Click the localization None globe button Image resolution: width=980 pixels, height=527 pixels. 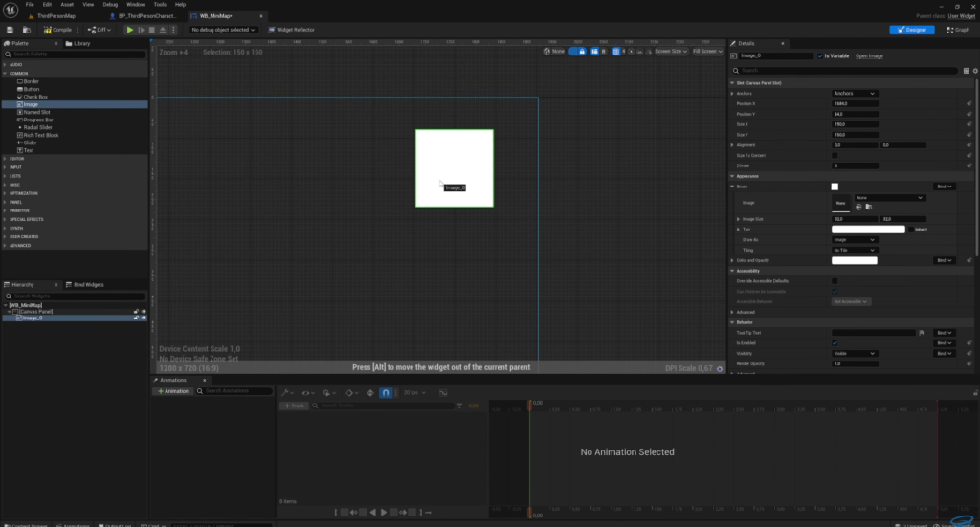(x=554, y=52)
